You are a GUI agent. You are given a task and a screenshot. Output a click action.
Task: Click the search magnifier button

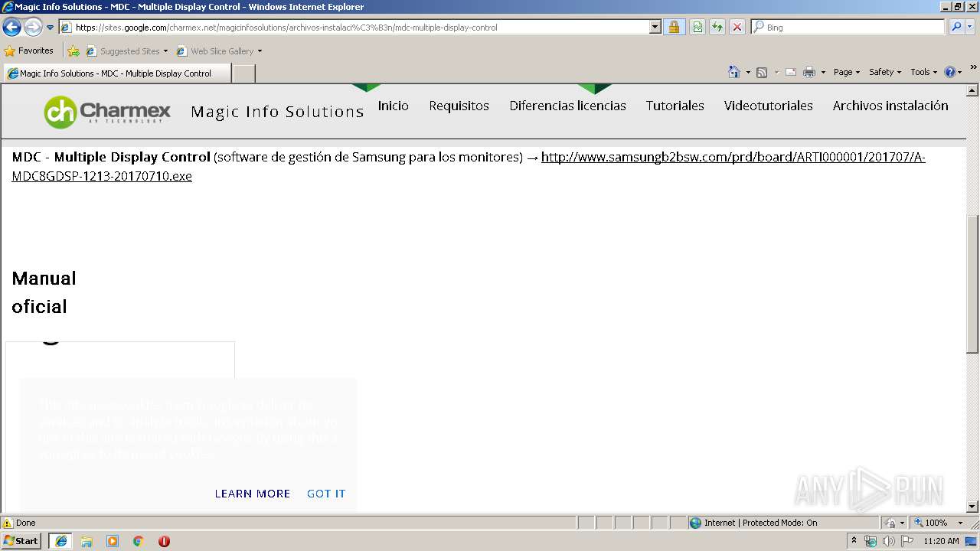pos(956,28)
